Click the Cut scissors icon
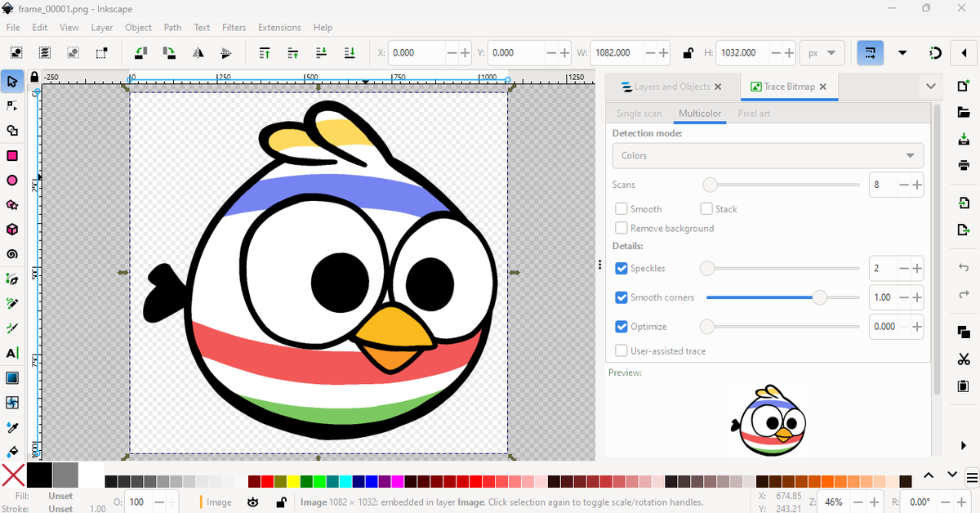Viewport: 980px width, 513px height. pyautogui.click(x=964, y=359)
